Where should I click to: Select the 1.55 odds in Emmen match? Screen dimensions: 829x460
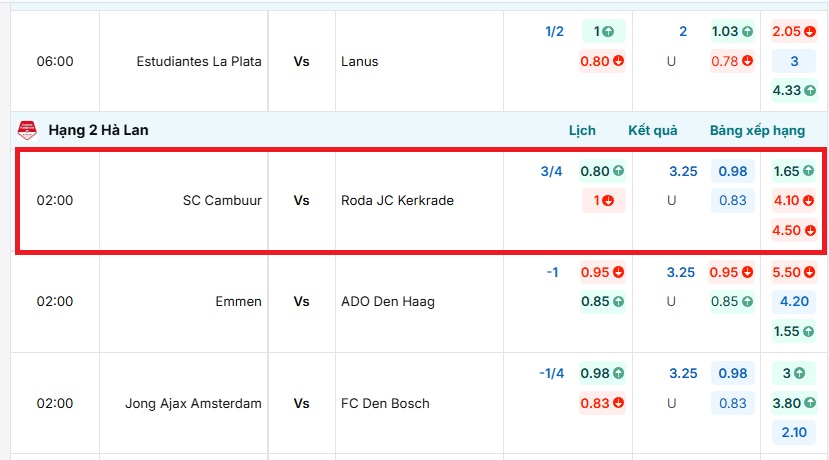pos(793,331)
